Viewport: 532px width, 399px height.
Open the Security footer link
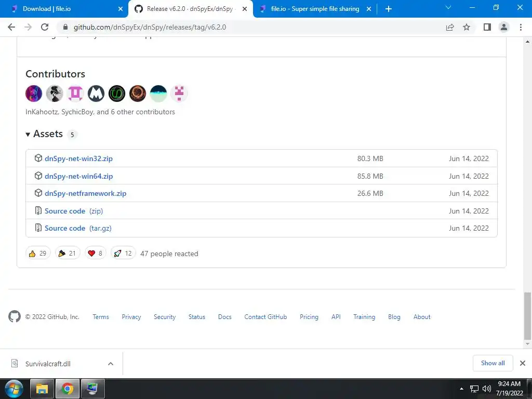point(165,316)
